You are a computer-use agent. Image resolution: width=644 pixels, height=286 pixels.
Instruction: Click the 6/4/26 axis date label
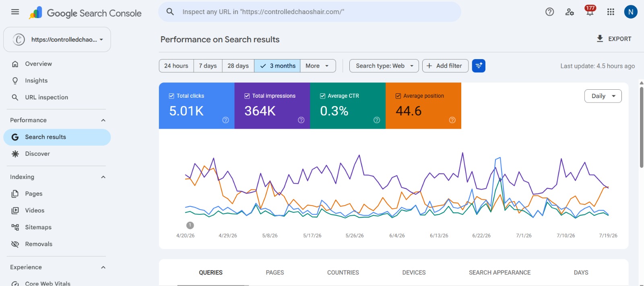(397, 236)
